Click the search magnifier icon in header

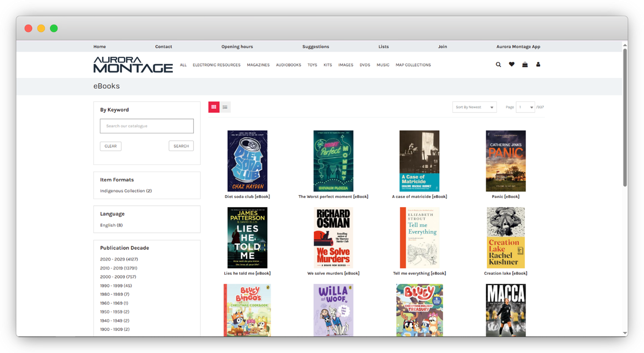[498, 65]
